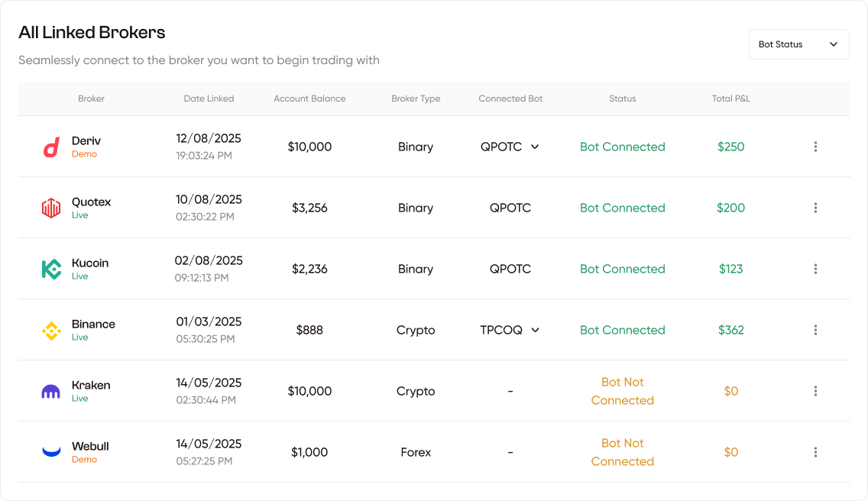Image resolution: width=868 pixels, height=501 pixels.
Task: Click the 01/03/2025 date linked cell
Action: pyautogui.click(x=209, y=322)
